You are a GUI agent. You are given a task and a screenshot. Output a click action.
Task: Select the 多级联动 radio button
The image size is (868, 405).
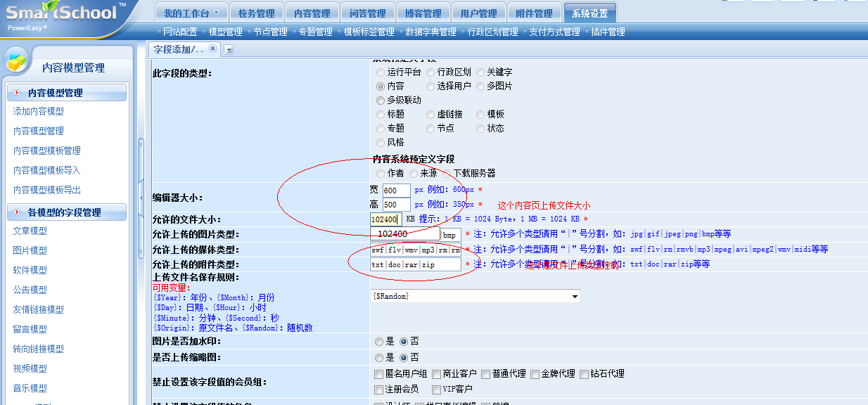pos(381,100)
